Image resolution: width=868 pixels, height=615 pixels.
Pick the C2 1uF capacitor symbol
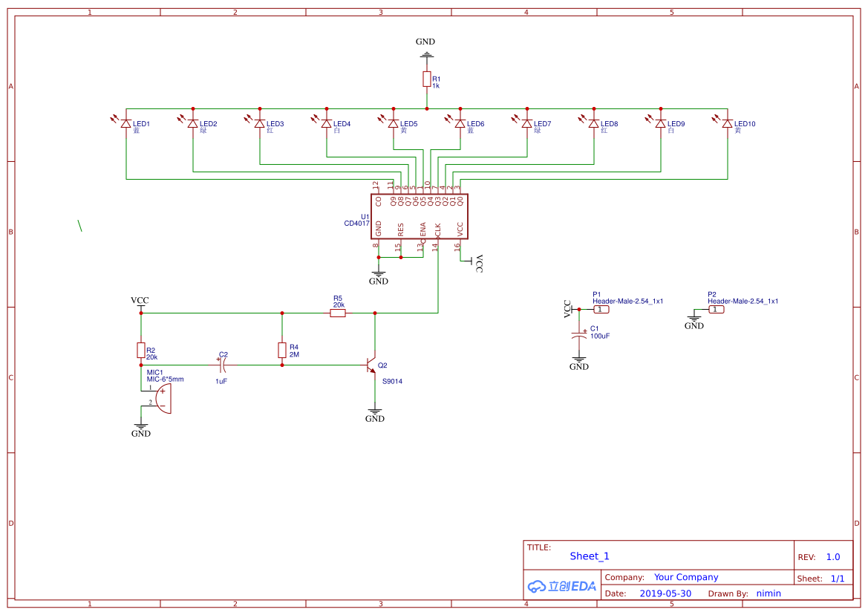pyautogui.click(x=222, y=365)
